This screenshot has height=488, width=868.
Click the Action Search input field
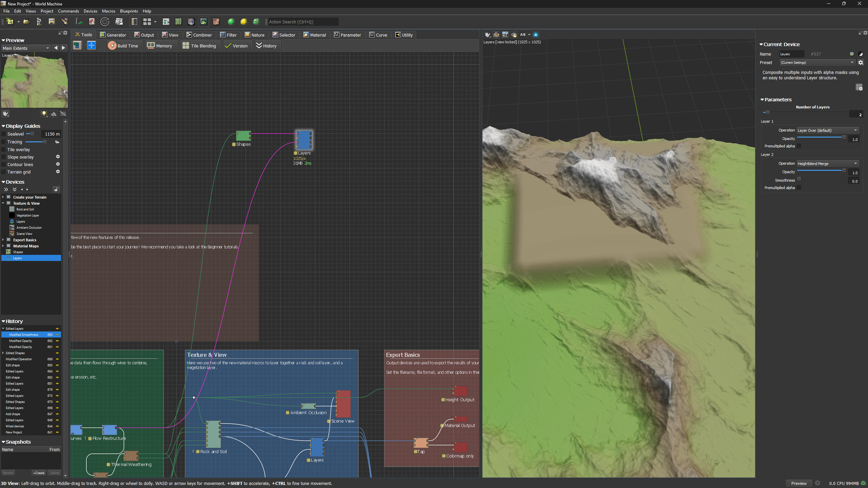(302, 22)
